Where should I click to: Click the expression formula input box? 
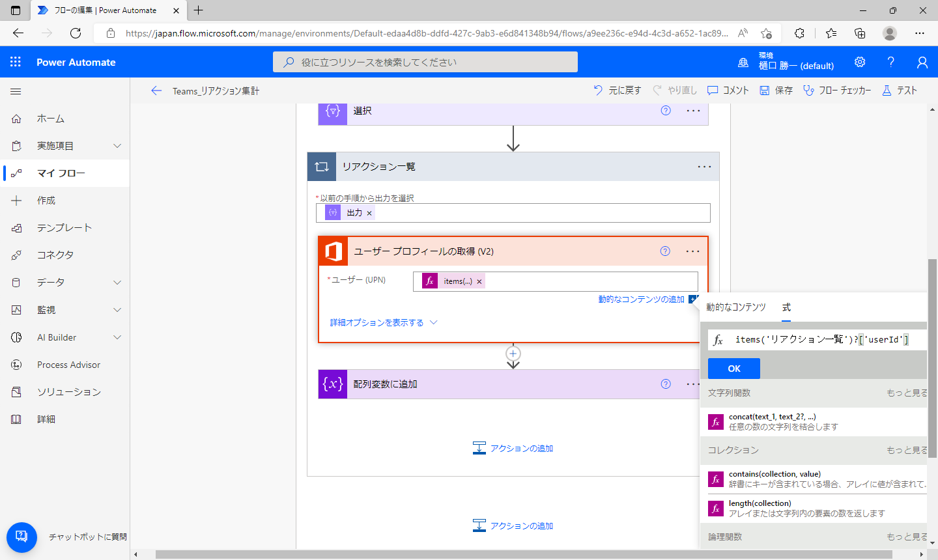pyautogui.click(x=817, y=340)
